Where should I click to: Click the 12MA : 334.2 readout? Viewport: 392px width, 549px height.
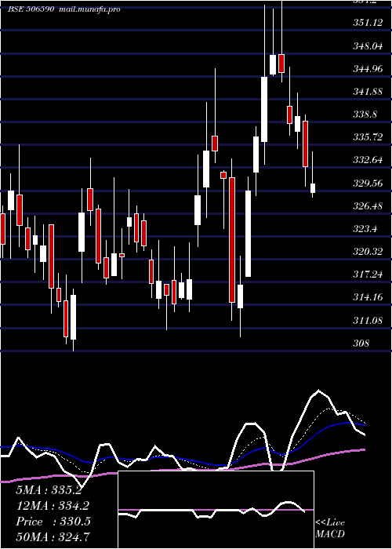53,506
